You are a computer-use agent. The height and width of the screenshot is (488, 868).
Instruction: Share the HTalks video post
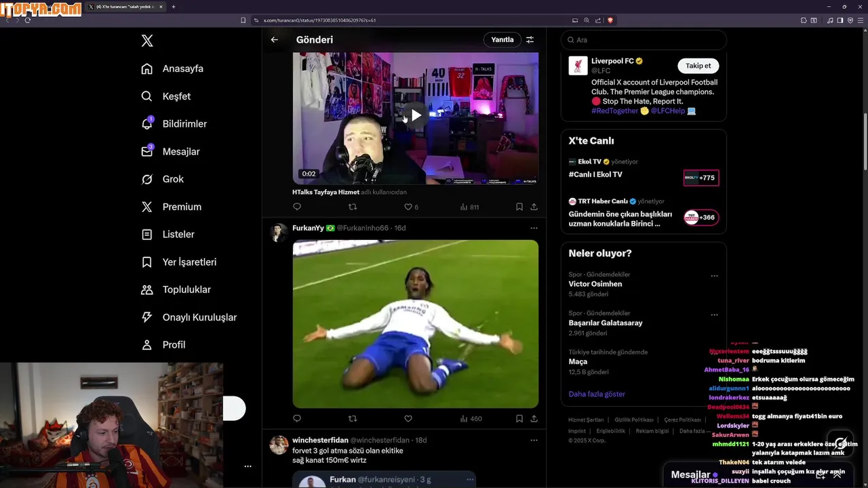534,207
